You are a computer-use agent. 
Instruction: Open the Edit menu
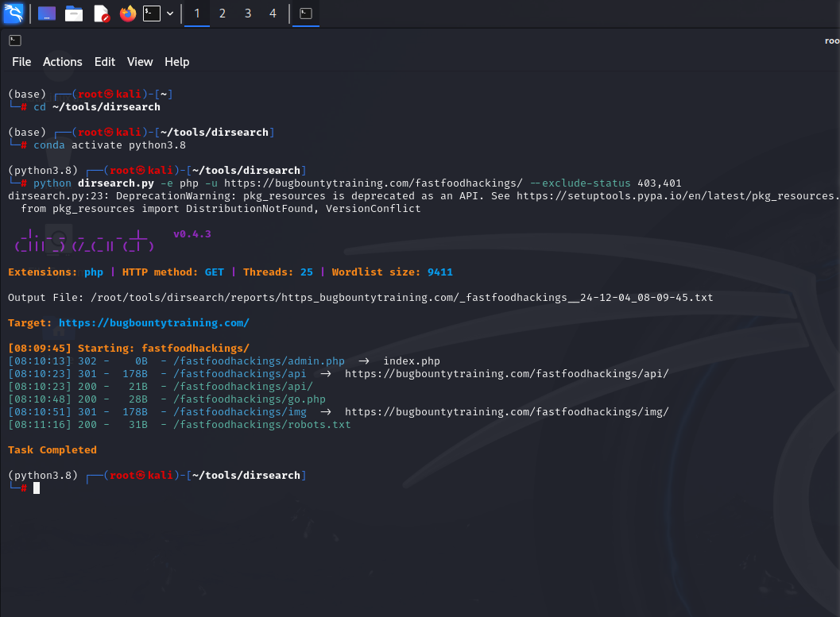pos(105,62)
